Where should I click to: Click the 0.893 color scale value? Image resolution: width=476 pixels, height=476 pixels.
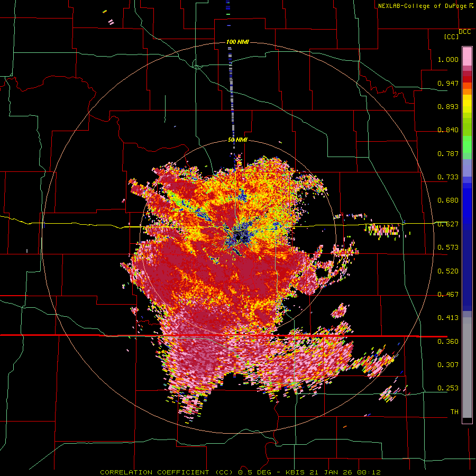(x=448, y=106)
